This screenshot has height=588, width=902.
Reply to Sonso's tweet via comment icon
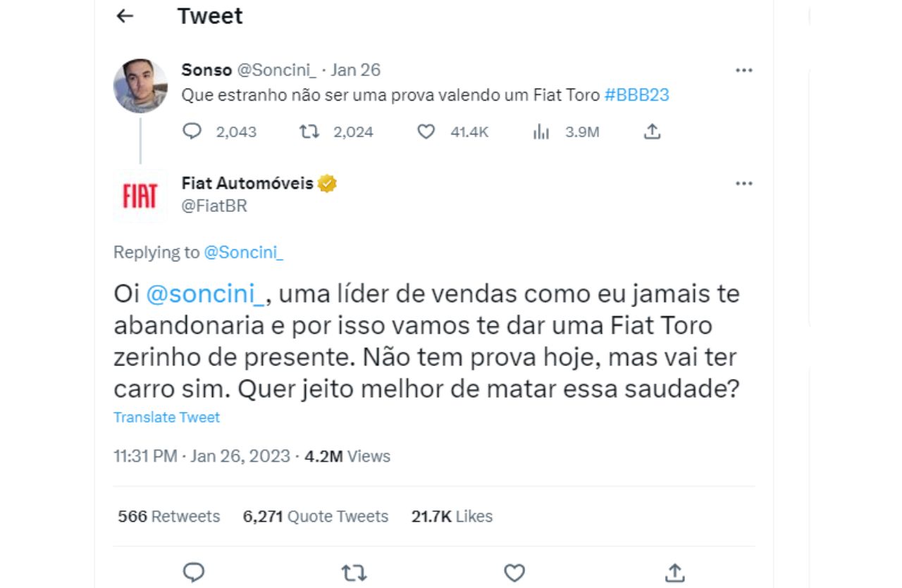coord(192,132)
